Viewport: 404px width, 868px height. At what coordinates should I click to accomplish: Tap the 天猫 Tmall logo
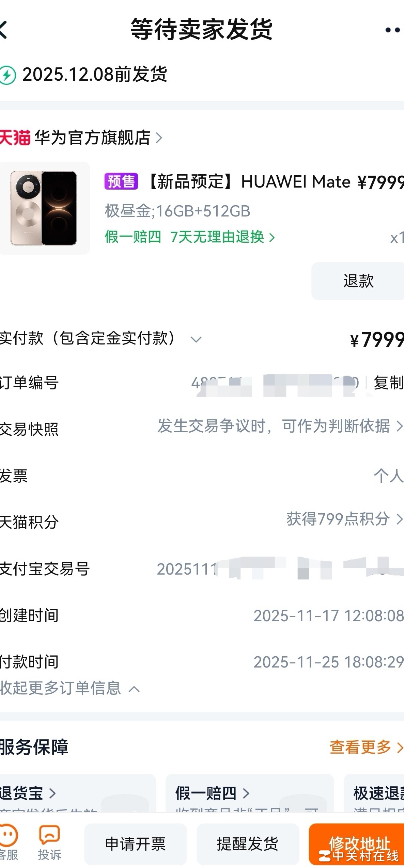(x=15, y=137)
